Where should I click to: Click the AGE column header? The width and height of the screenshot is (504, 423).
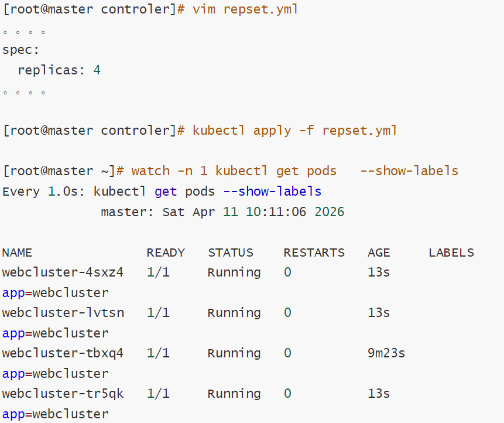(379, 253)
